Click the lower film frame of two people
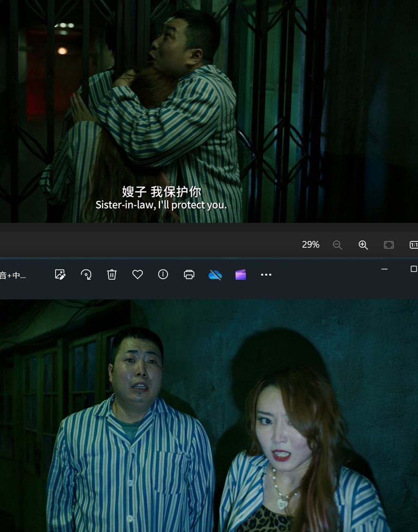Viewport: 418px width, 532px height. [x=209, y=415]
